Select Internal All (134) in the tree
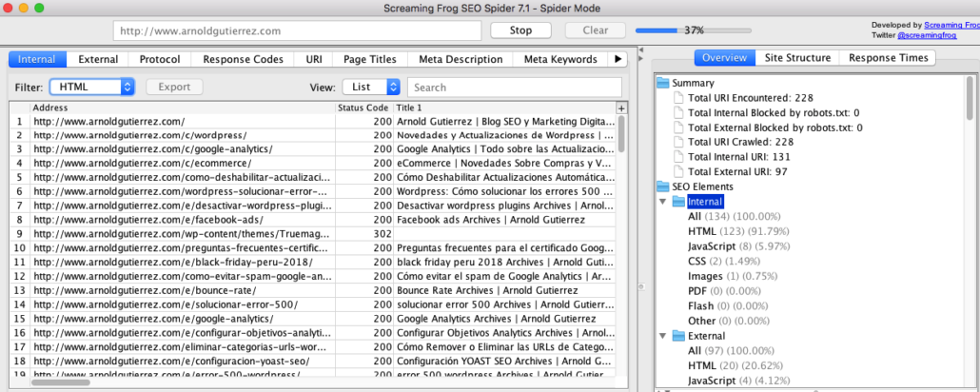Image resolution: width=980 pixels, height=392 pixels. pos(734,216)
